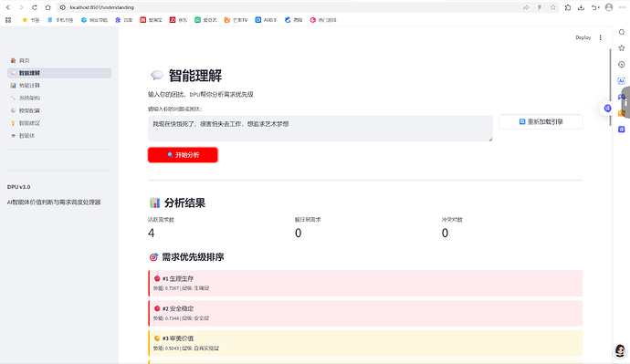Image resolution: width=630 pixels, height=364 pixels.
Task: Open 智能体 page in the sidebar
Action: click(x=59, y=136)
